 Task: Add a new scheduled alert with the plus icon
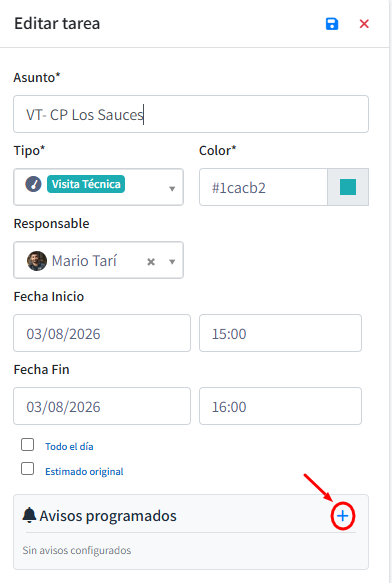[x=343, y=516]
